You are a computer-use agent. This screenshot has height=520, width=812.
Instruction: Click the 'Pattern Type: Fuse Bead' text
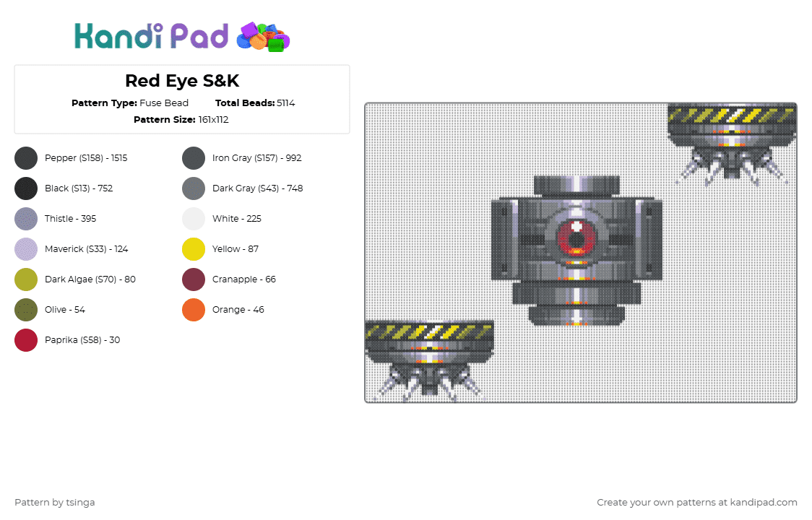(x=130, y=103)
